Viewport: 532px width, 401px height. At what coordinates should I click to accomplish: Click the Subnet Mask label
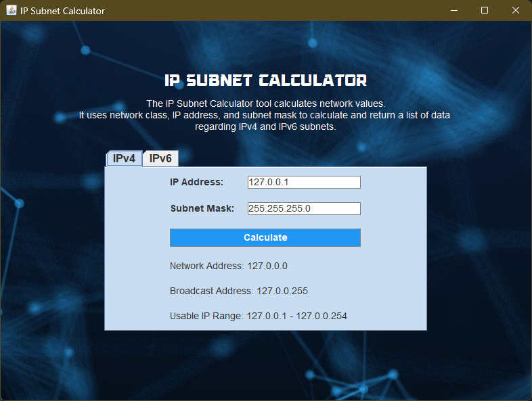(x=202, y=208)
